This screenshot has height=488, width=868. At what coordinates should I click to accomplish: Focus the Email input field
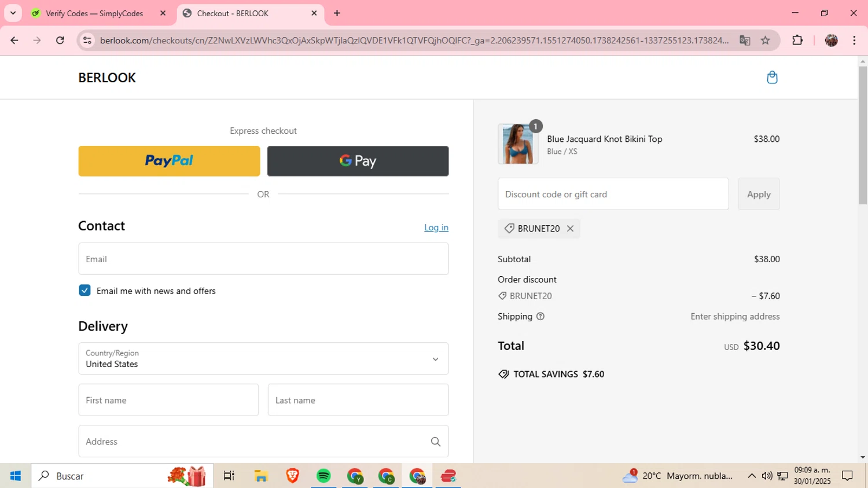(x=263, y=259)
